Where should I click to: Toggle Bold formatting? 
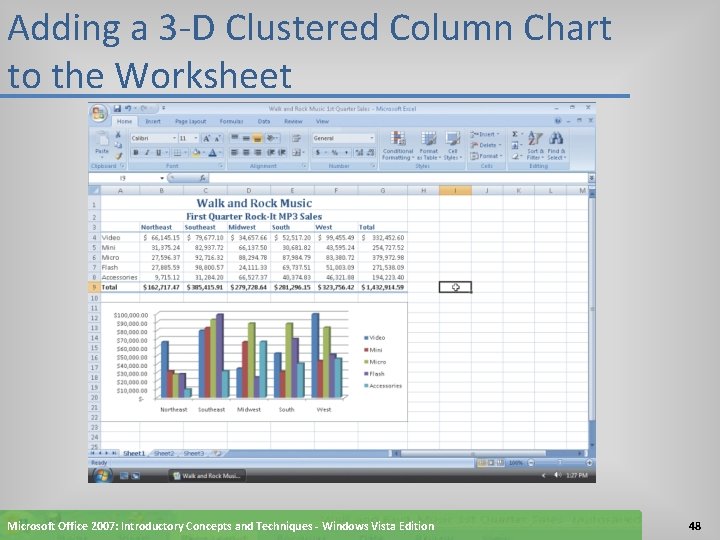pos(135,152)
